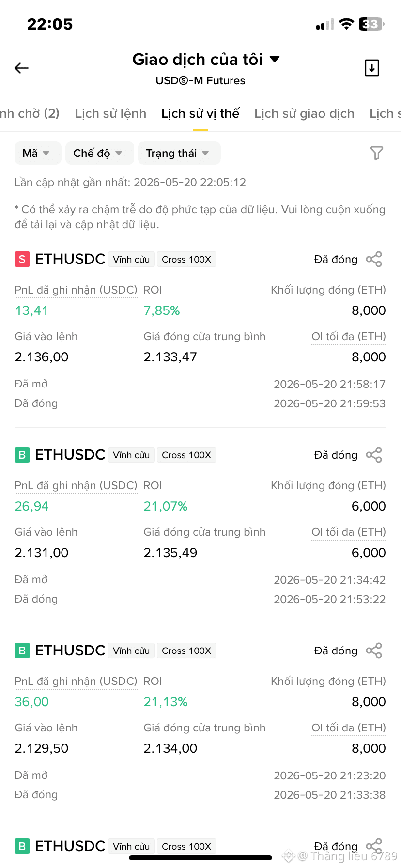Tap the red S sell badge
Screen dimensions: 401x868
click(x=22, y=259)
